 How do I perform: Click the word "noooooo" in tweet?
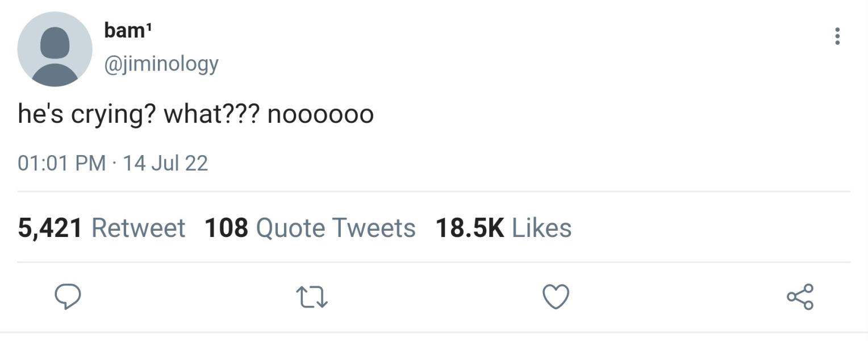click(x=320, y=114)
